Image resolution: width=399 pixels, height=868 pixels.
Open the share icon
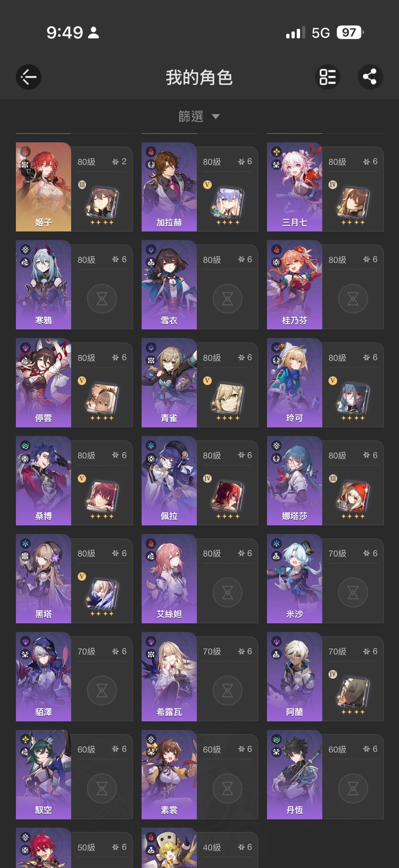click(370, 77)
